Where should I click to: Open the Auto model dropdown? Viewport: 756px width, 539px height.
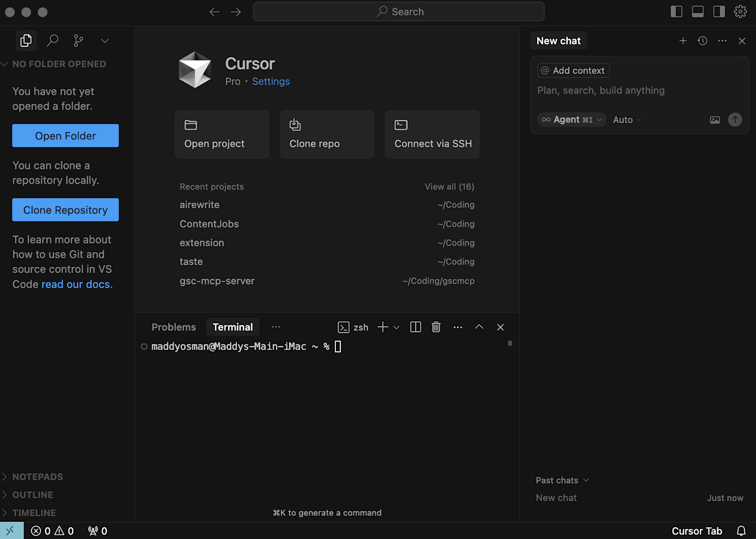pyautogui.click(x=626, y=120)
